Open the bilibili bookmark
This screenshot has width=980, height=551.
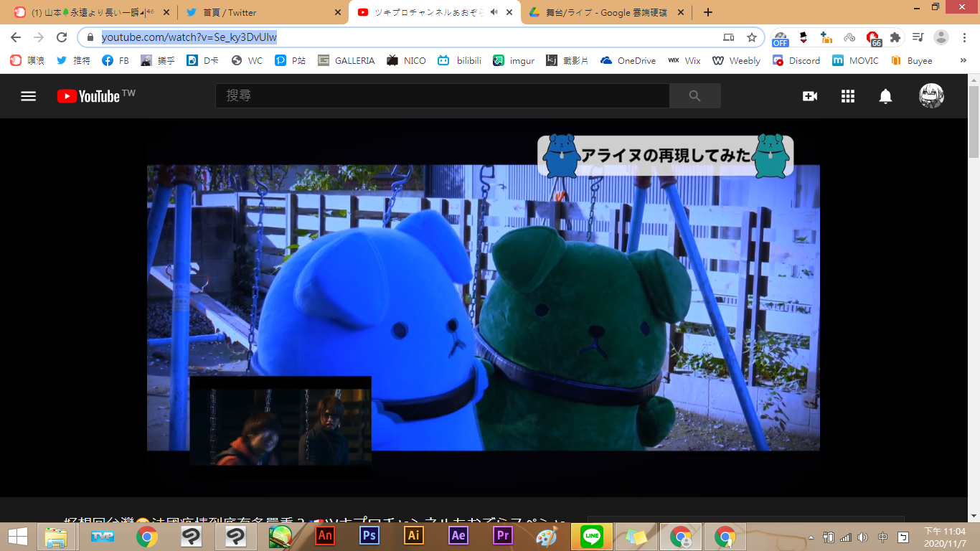point(460,61)
